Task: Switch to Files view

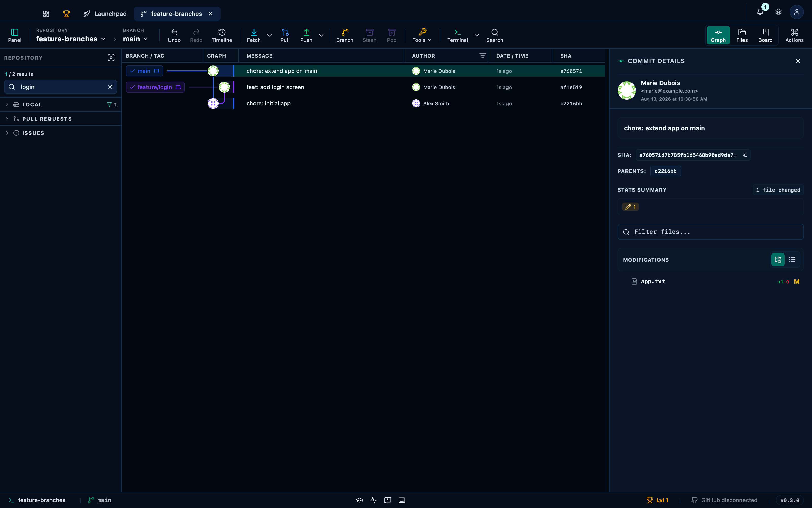Action: click(x=742, y=35)
